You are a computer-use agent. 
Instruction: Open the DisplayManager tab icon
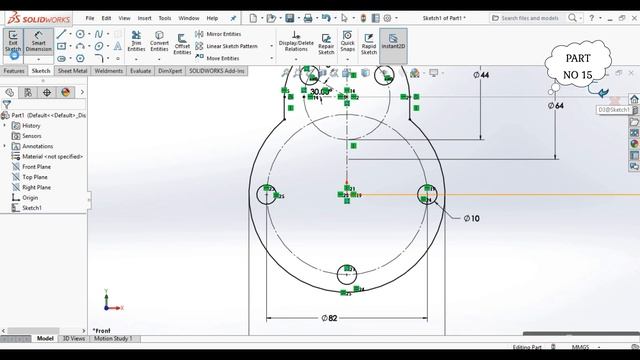coord(66,92)
